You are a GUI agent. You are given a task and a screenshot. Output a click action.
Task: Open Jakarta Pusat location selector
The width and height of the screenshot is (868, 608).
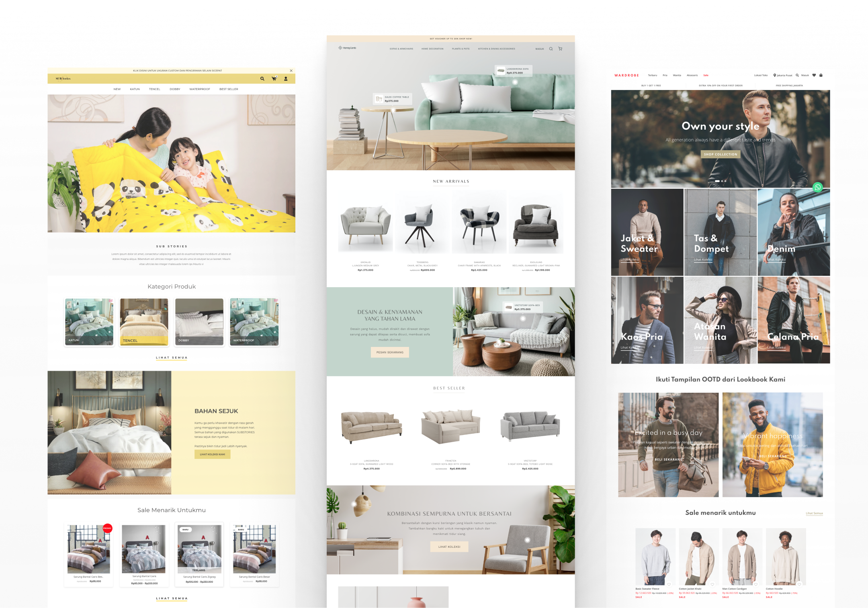click(x=783, y=75)
